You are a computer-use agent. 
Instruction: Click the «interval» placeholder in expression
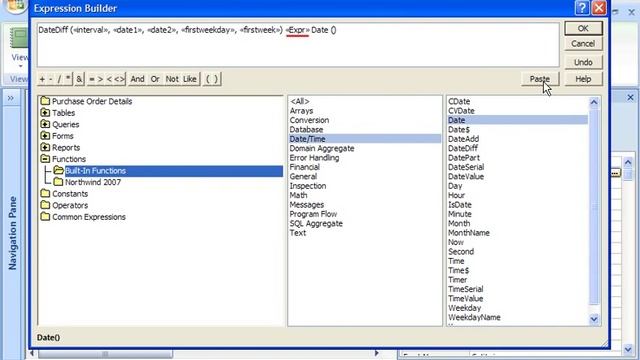click(x=91, y=30)
